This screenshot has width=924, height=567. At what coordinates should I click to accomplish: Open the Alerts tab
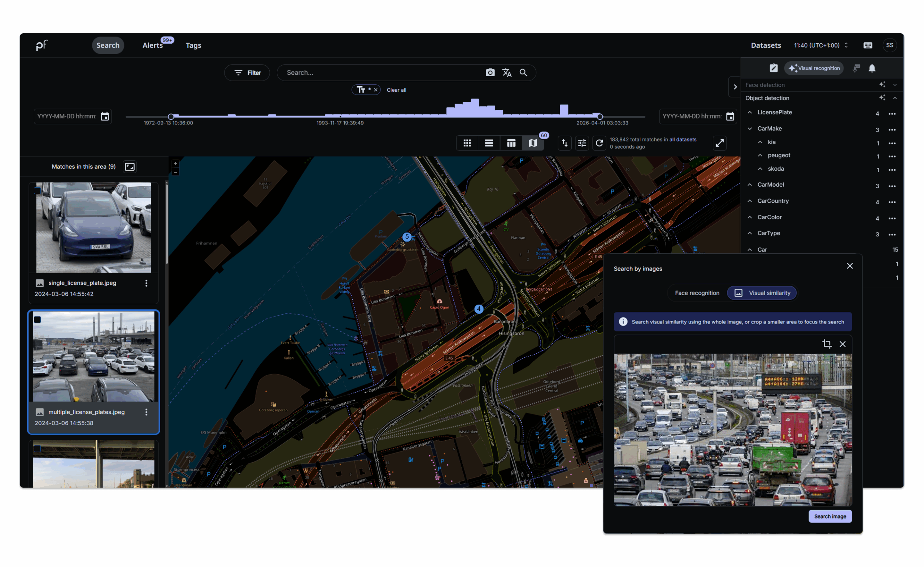(153, 45)
